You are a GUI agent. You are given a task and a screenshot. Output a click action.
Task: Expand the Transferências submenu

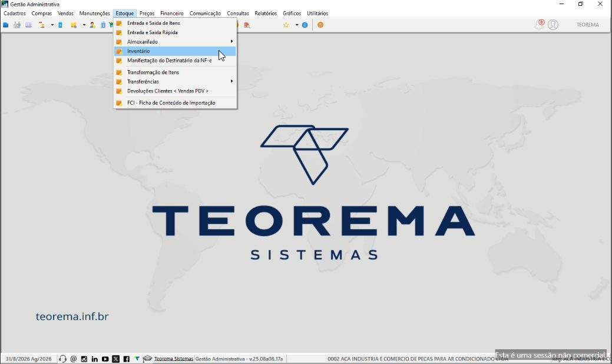pos(175,81)
